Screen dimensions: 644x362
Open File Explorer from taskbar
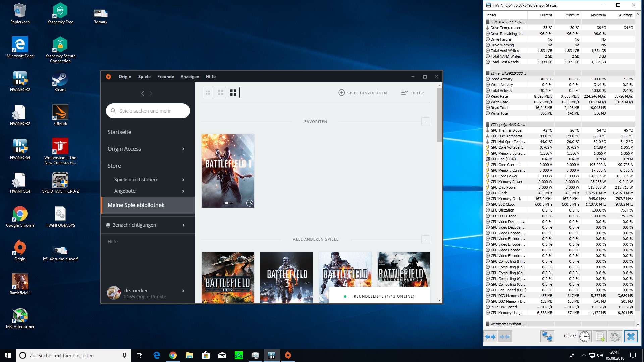(189, 355)
